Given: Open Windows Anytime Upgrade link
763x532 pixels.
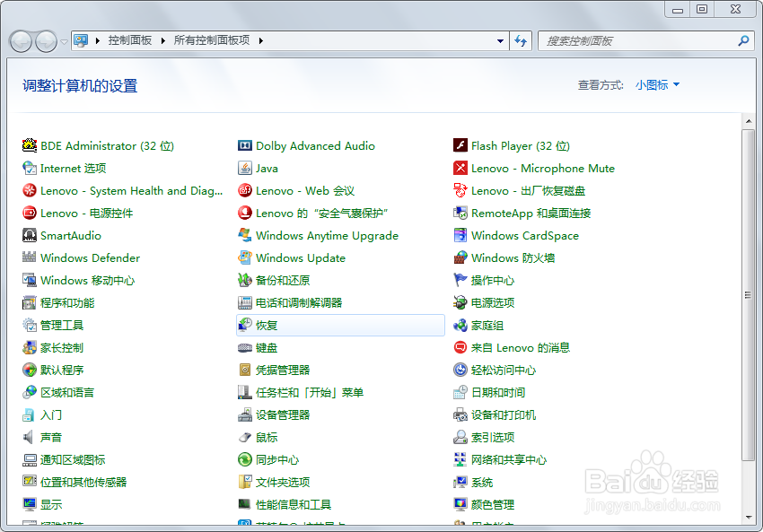Looking at the screenshot, I should (327, 235).
